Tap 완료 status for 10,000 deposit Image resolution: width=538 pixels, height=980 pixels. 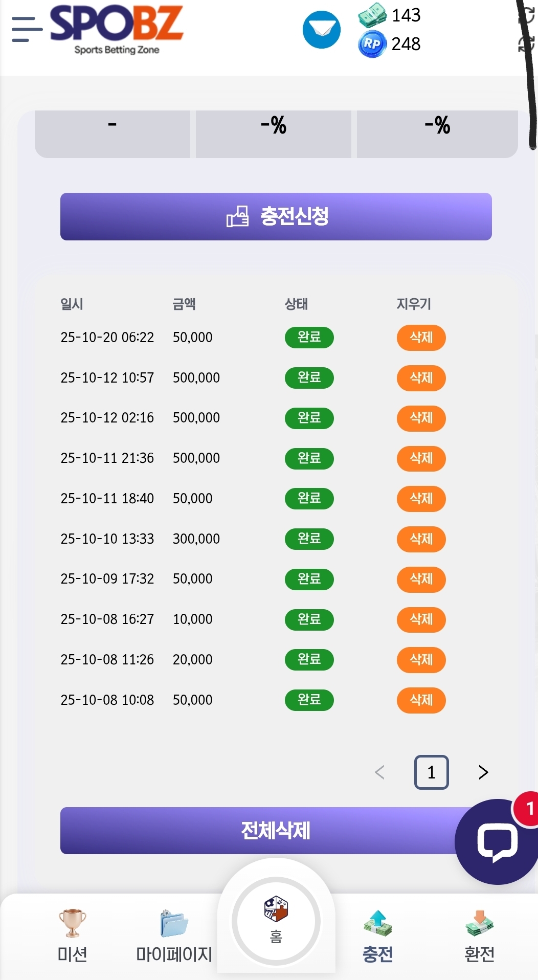pyautogui.click(x=309, y=619)
